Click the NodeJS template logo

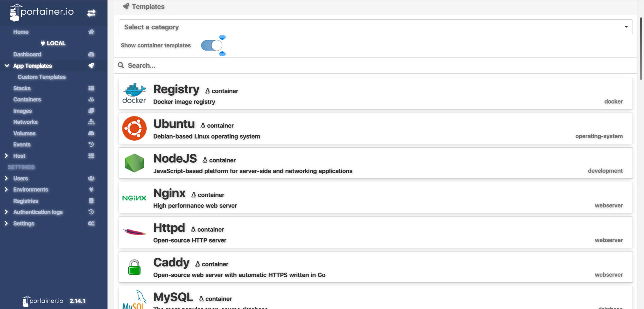coord(134,163)
